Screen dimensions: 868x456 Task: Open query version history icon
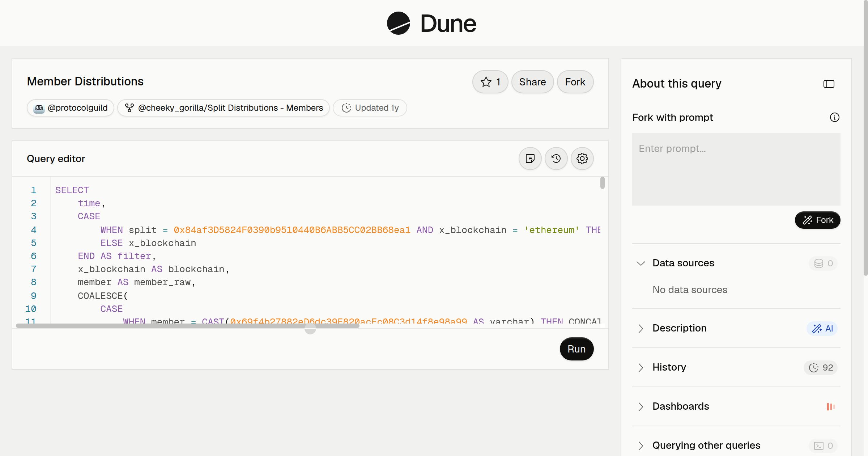(556, 159)
